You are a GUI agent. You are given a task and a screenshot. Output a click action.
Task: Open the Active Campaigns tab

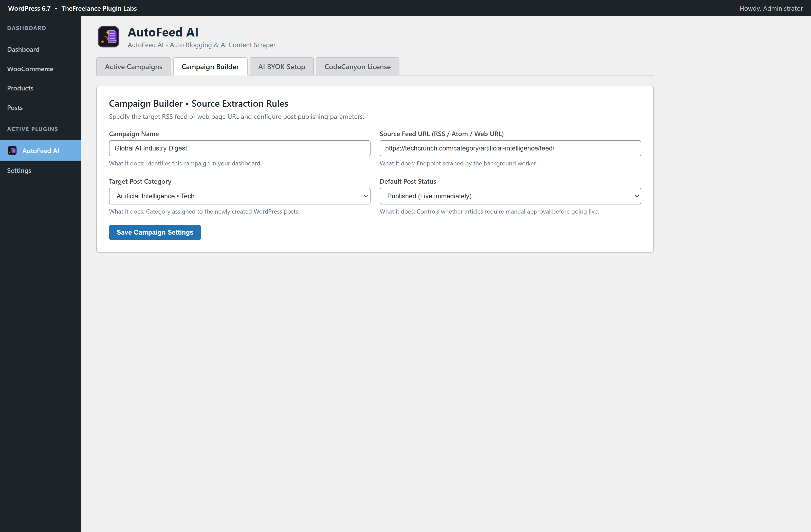point(134,66)
